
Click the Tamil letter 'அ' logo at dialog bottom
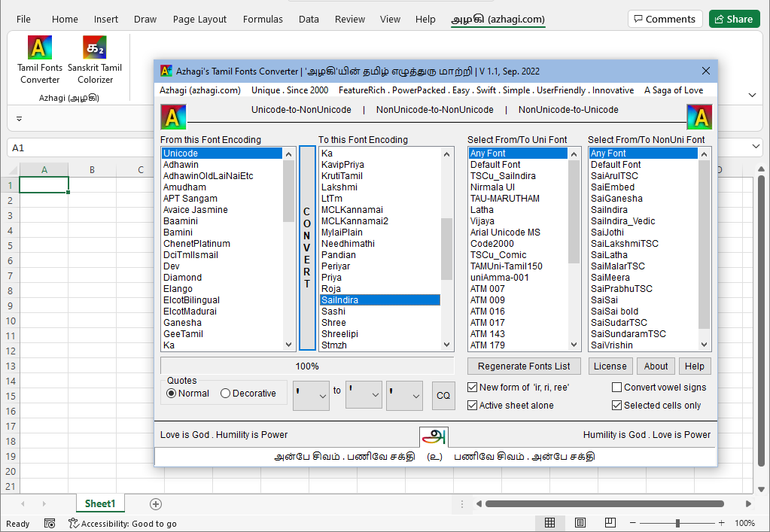[x=434, y=436]
